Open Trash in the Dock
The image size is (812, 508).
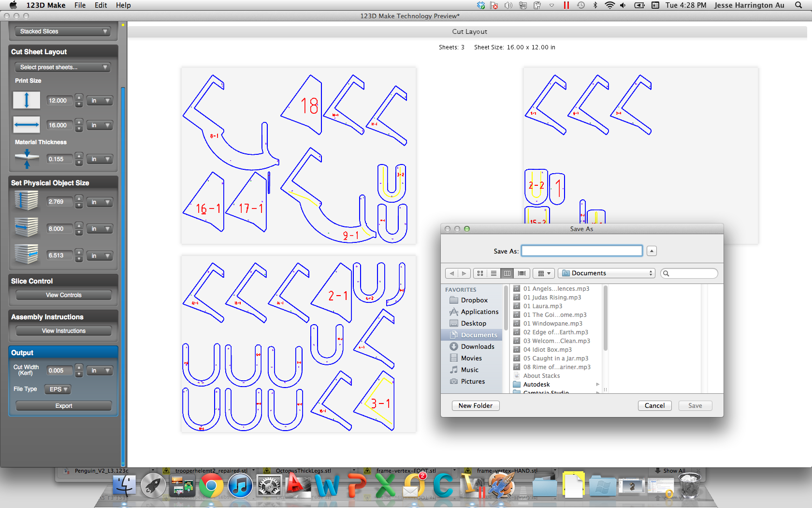(x=690, y=485)
